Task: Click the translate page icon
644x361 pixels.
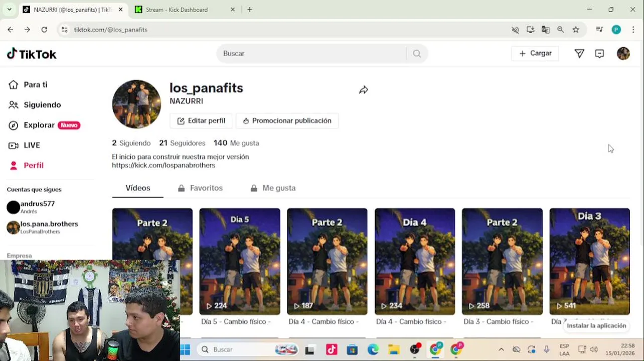Action: click(546, 30)
